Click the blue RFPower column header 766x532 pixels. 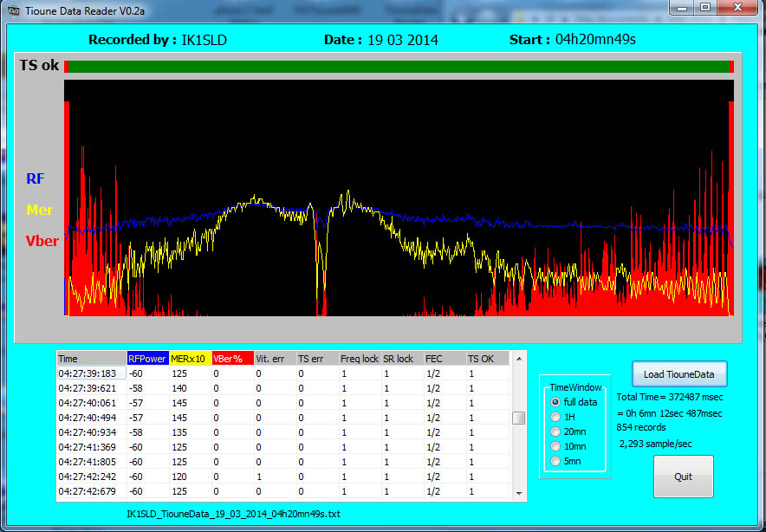click(147, 358)
